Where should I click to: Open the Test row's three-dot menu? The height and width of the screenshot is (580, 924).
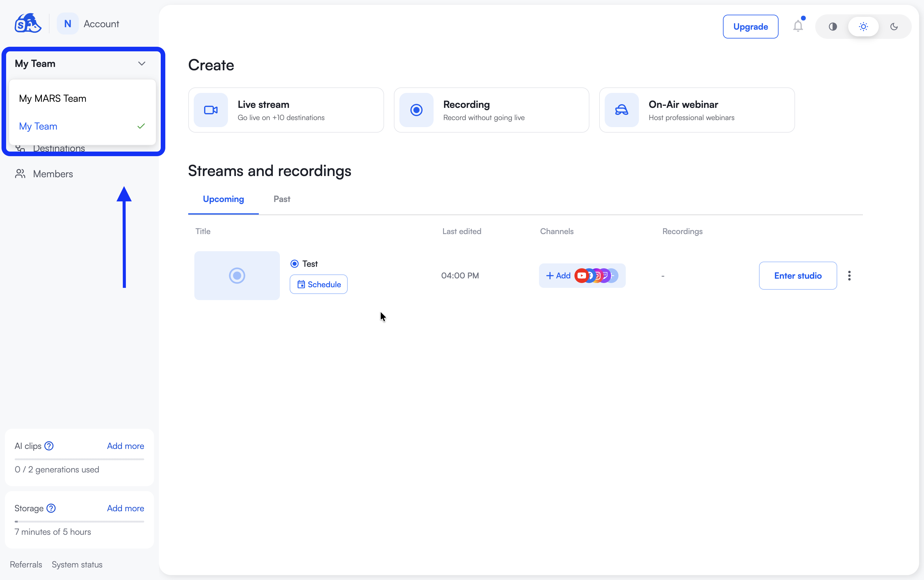point(849,276)
